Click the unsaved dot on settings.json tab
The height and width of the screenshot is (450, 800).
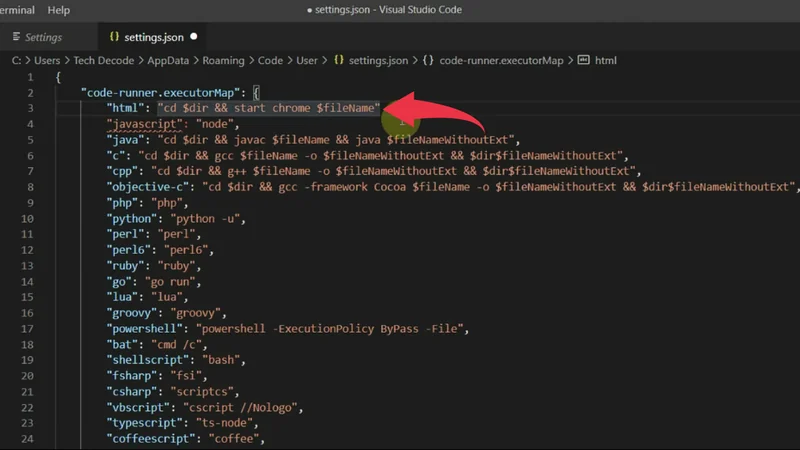coord(194,37)
